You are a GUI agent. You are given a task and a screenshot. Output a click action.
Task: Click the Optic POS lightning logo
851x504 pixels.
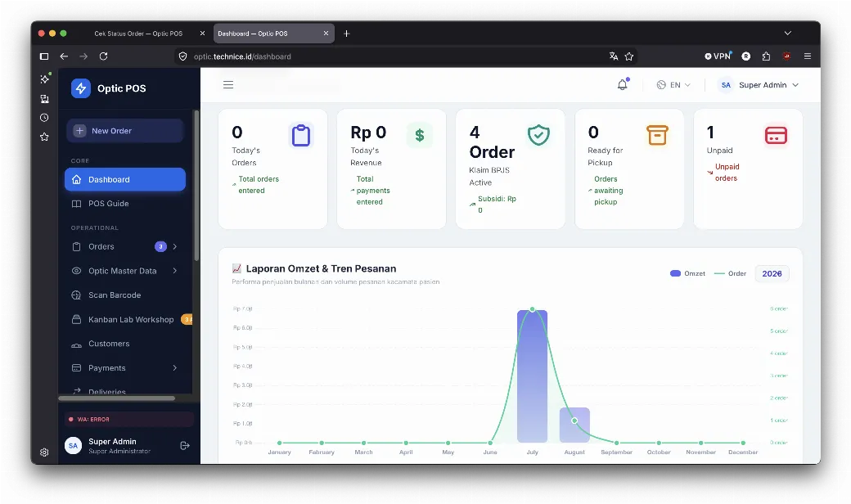(x=81, y=88)
